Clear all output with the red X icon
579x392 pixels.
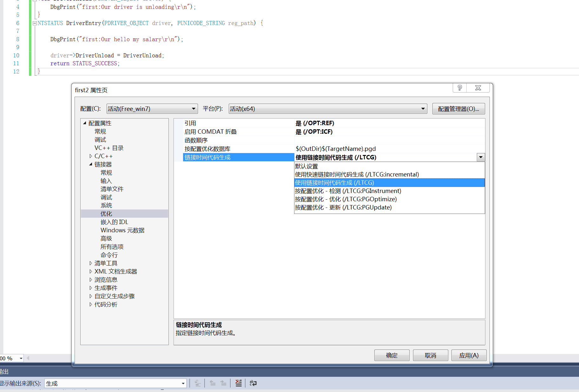[x=239, y=383]
